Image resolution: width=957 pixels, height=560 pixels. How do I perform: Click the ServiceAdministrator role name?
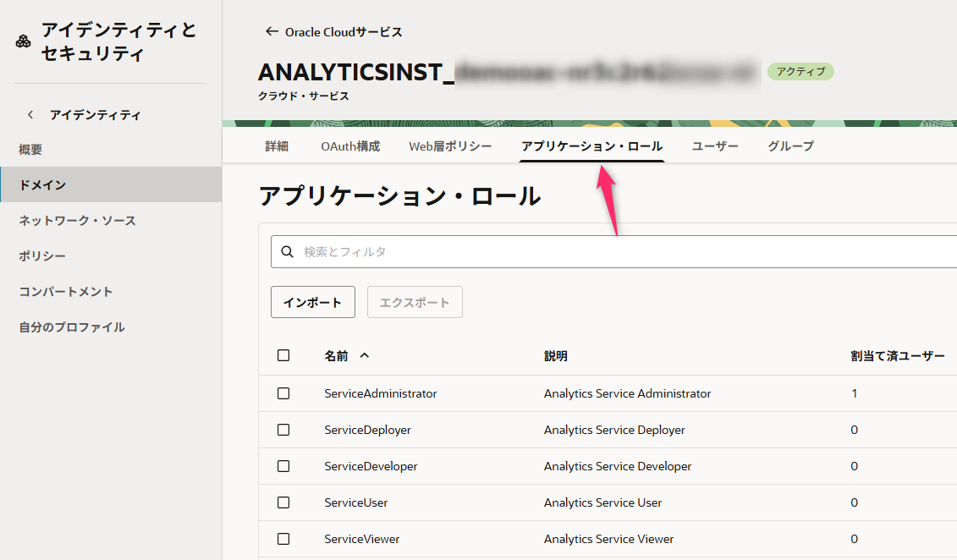tap(381, 393)
